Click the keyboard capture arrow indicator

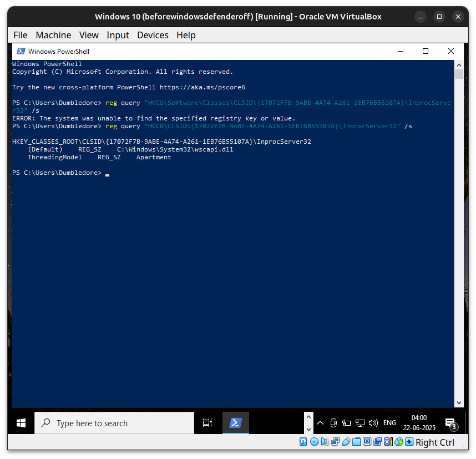pyautogui.click(x=409, y=442)
